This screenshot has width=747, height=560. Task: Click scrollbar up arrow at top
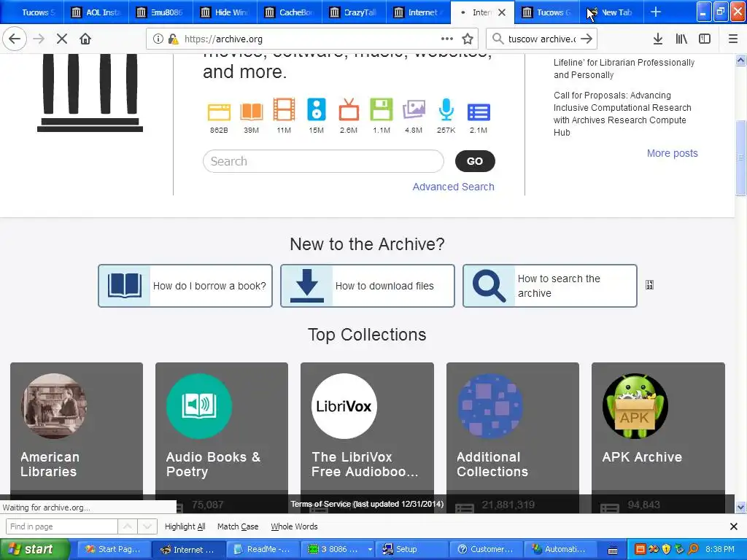(x=740, y=61)
